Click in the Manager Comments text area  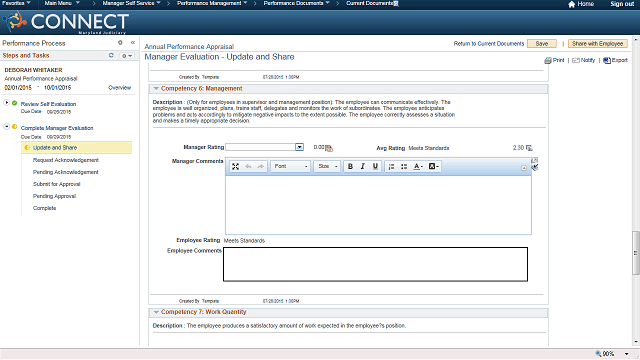coord(378,205)
